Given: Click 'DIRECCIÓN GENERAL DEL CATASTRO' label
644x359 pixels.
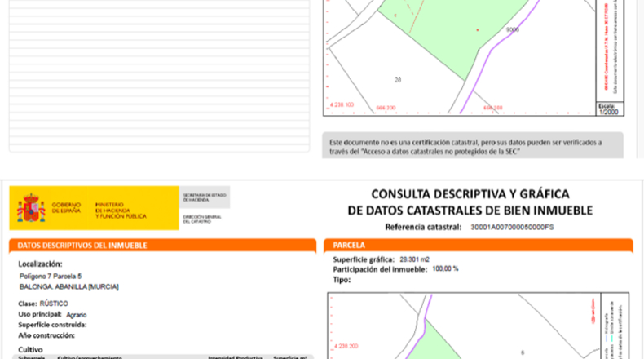Looking at the screenshot, I should click(202, 219).
